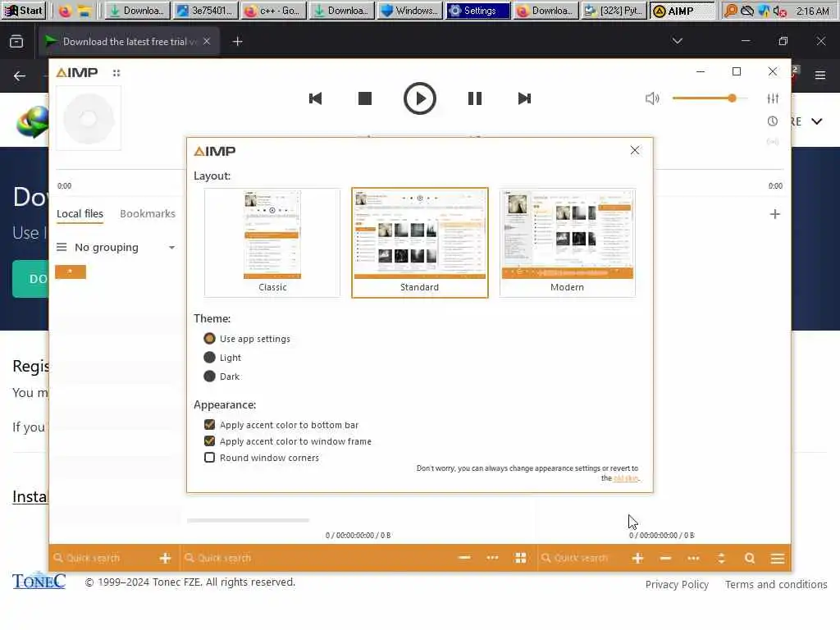The height and width of the screenshot is (630, 840).
Task: Click the previous track button in AIMP
Action: 316,98
